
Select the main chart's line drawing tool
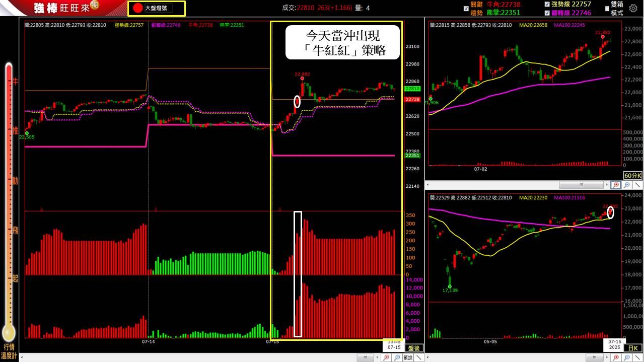[x=419, y=357]
